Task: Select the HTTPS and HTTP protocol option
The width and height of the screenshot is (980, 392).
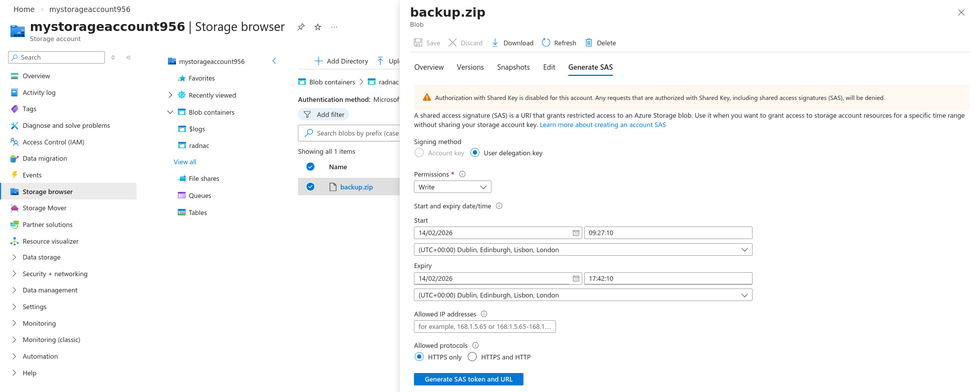Action: coord(472,357)
